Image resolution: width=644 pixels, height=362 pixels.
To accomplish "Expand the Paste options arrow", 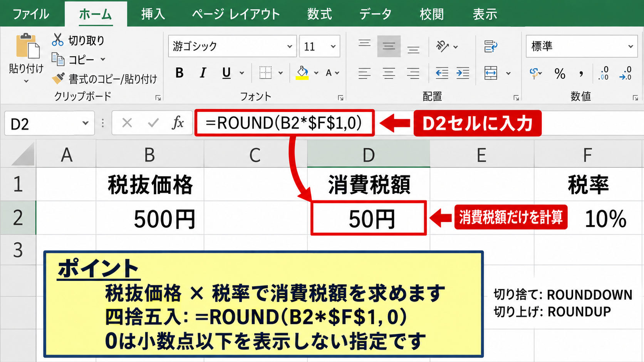I will tap(26, 81).
